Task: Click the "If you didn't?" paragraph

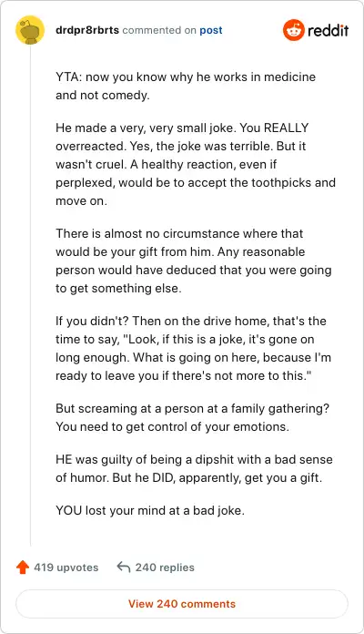Action: coord(193,348)
